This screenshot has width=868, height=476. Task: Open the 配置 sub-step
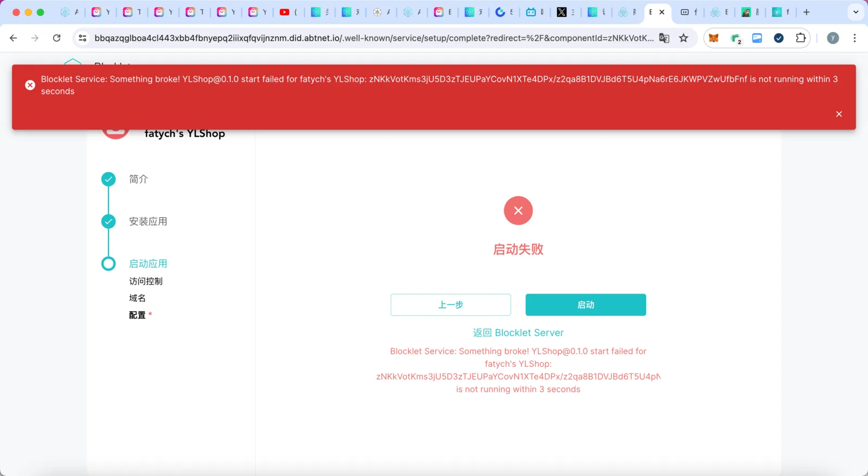[x=137, y=315]
